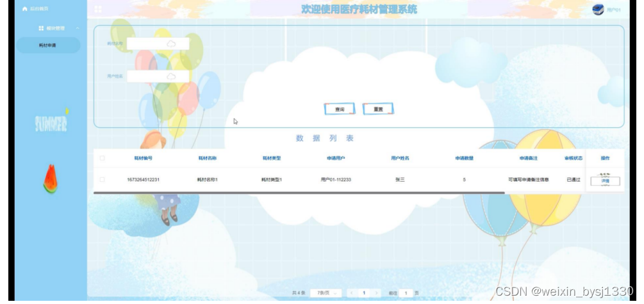Open 后台首页 in the sidebar

(x=39, y=9)
